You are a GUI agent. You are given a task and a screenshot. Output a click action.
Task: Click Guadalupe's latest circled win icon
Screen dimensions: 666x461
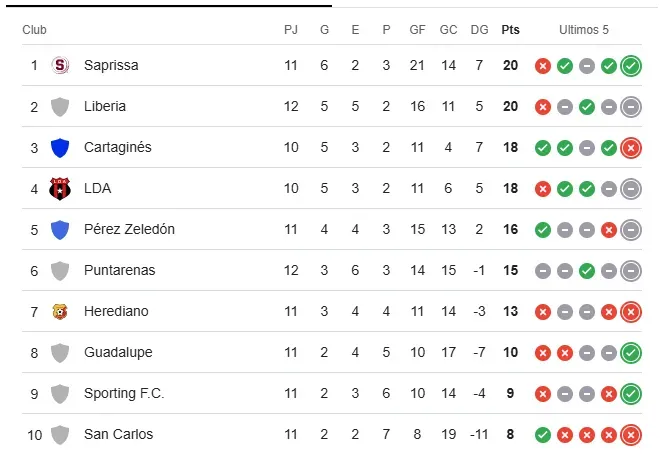[630, 353]
